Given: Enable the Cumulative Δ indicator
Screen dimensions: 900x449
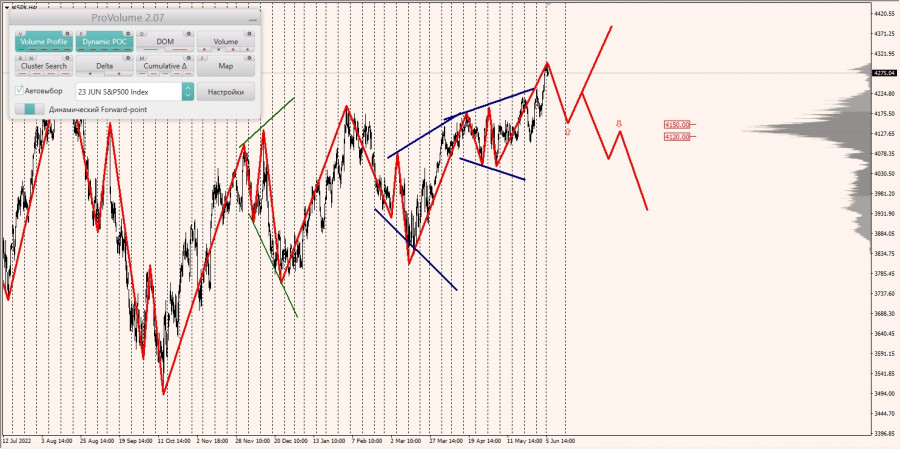Looking at the screenshot, I should [165, 67].
